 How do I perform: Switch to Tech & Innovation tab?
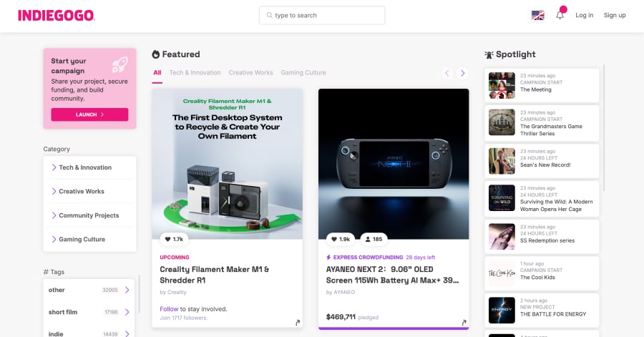[195, 73]
